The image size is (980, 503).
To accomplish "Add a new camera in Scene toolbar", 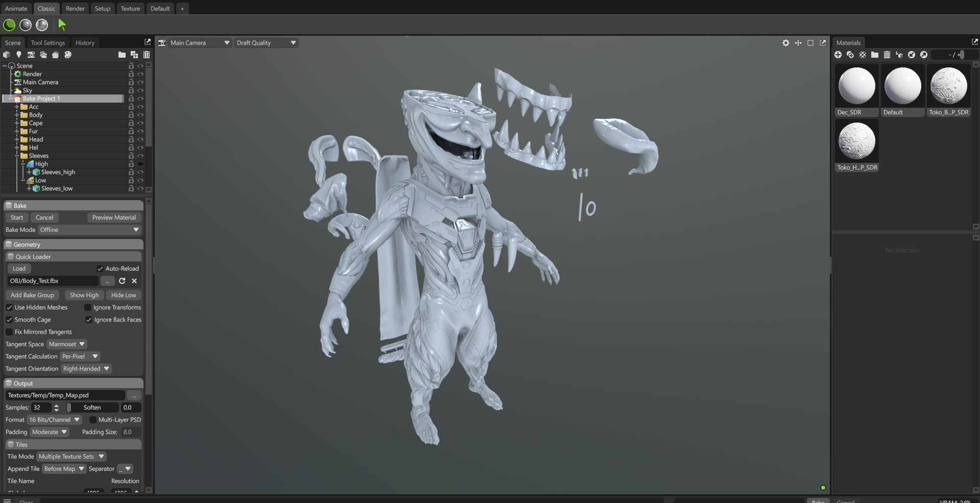I will [x=31, y=55].
